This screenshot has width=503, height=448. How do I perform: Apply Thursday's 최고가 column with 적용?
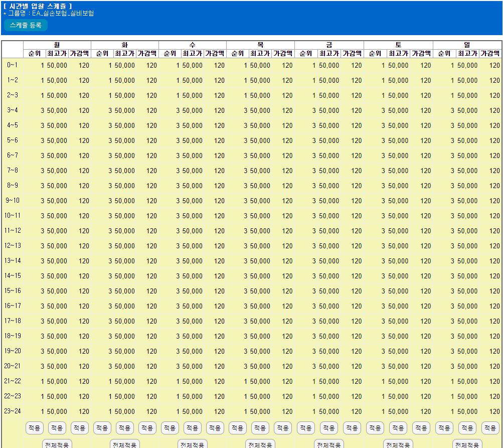point(260,428)
